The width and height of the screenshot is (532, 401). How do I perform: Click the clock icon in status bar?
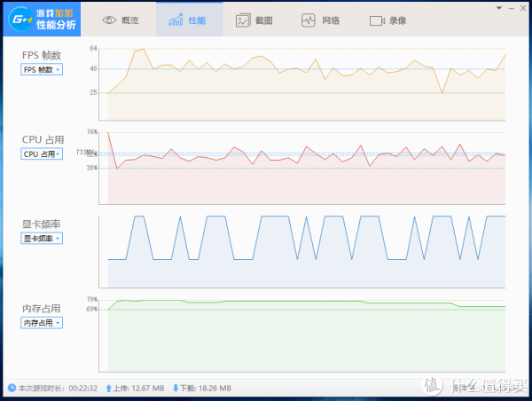pos(12,388)
